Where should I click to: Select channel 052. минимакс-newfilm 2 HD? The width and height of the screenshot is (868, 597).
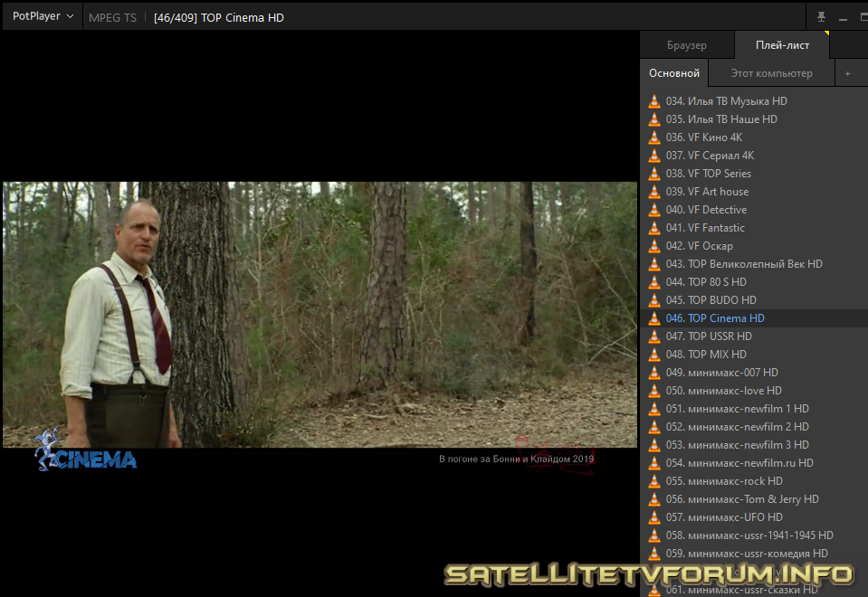pos(754,427)
